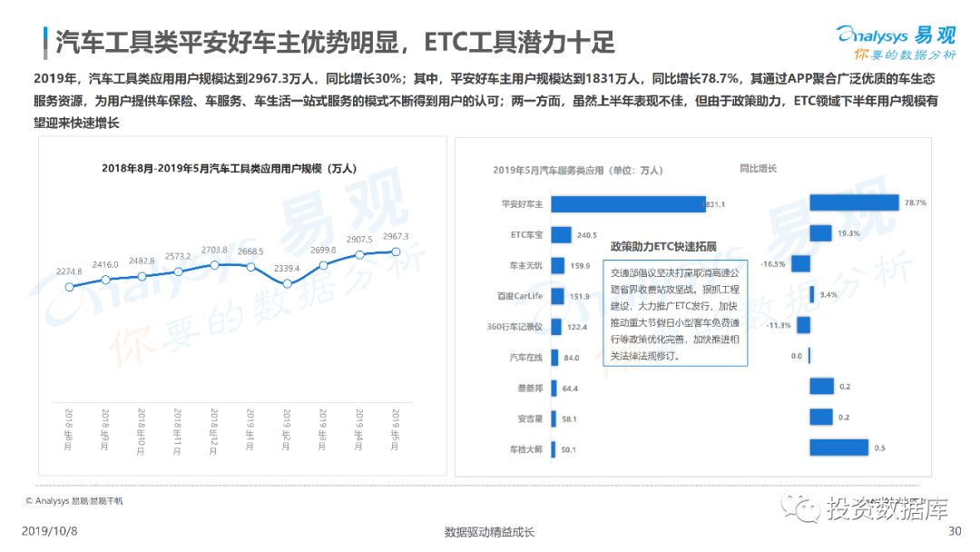Click the 同比增长 column header
980x552 pixels.
click(758, 168)
